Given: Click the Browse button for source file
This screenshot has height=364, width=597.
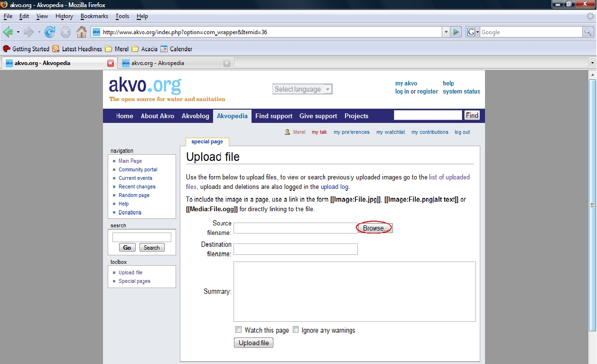Looking at the screenshot, I should (375, 228).
